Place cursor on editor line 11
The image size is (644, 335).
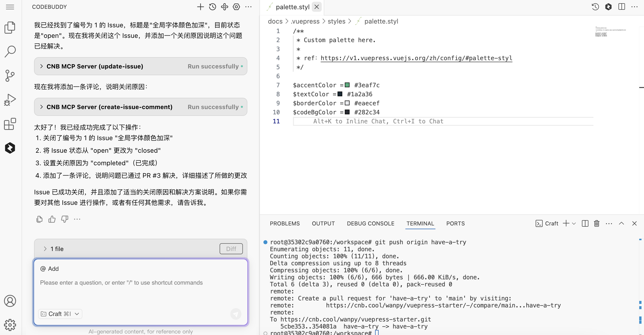click(x=443, y=121)
